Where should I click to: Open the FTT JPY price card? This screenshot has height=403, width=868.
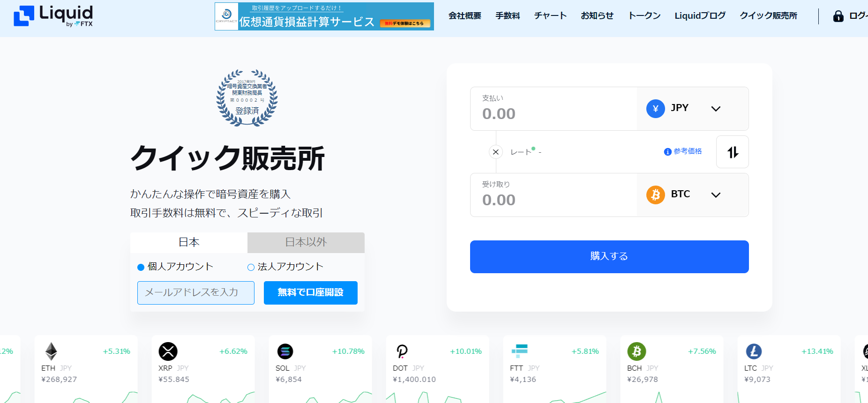[x=555, y=369]
